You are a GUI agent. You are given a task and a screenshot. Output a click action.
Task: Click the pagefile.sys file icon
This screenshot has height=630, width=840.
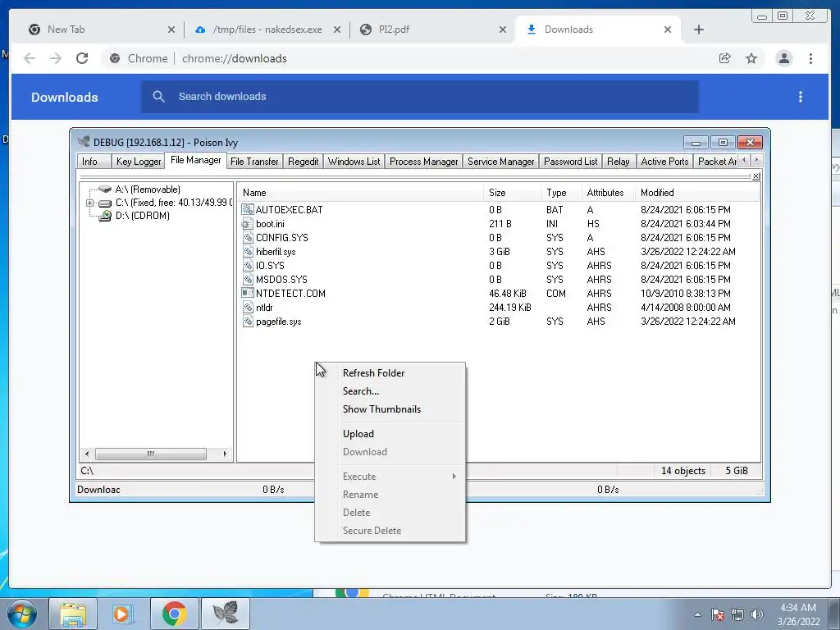click(x=247, y=322)
